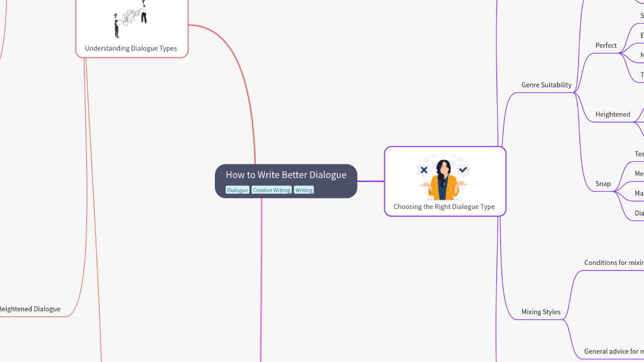Select the "How to Write Better Dialogue" title

[286, 175]
